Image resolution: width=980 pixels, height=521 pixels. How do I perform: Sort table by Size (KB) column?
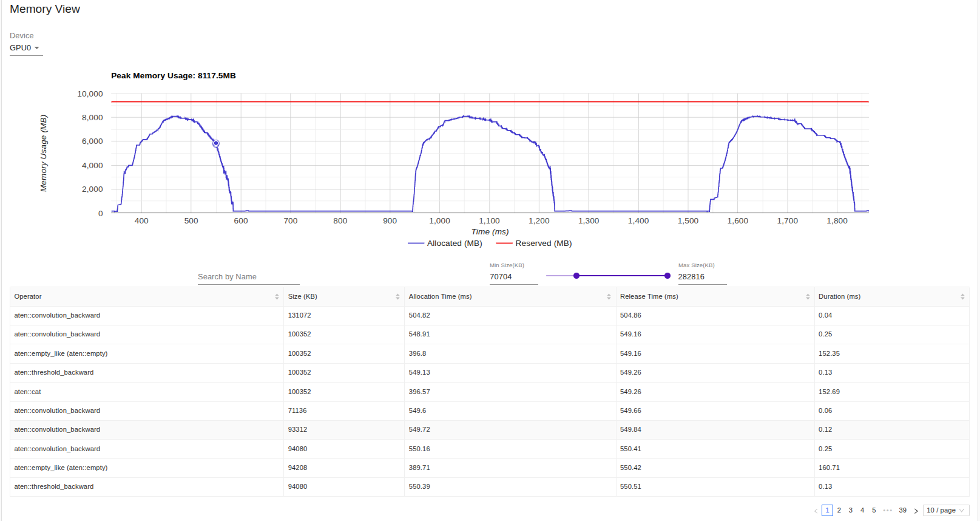click(x=397, y=297)
